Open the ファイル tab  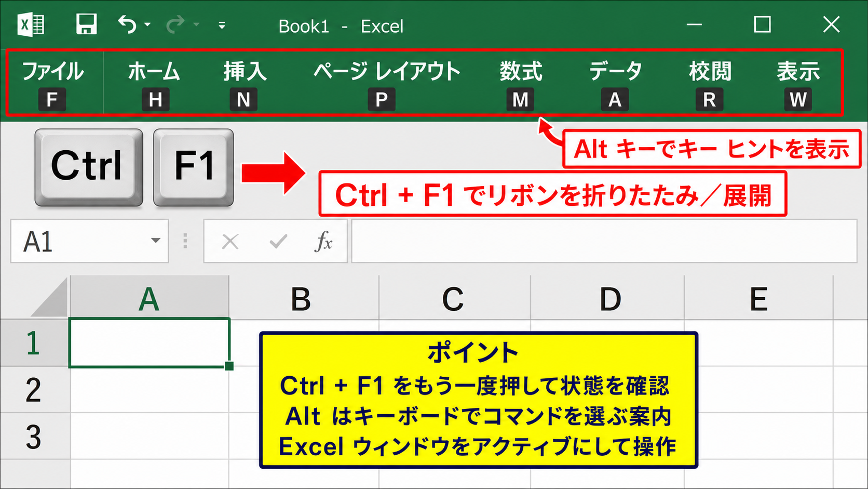click(x=52, y=72)
